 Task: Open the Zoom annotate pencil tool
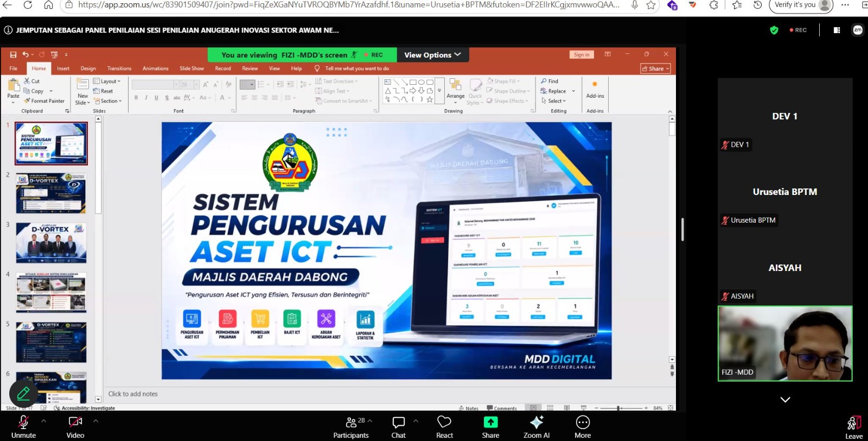(x=23, y=393)
